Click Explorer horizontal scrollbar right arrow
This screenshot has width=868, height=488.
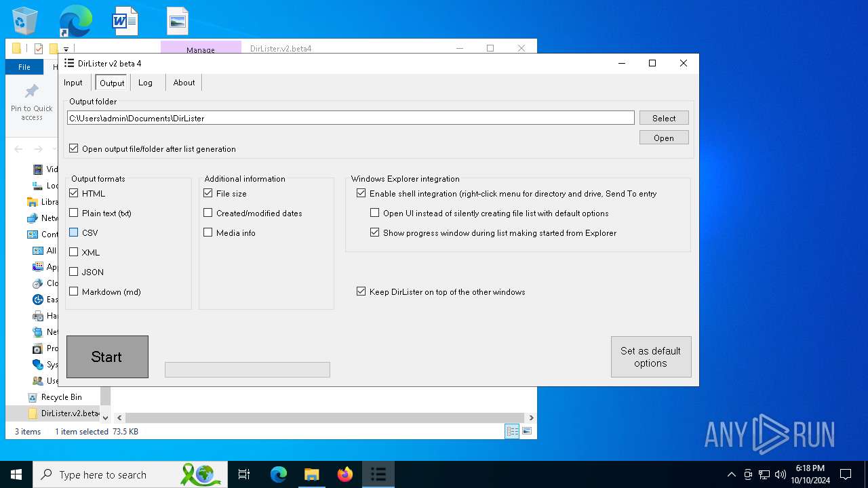pos(531,418)
